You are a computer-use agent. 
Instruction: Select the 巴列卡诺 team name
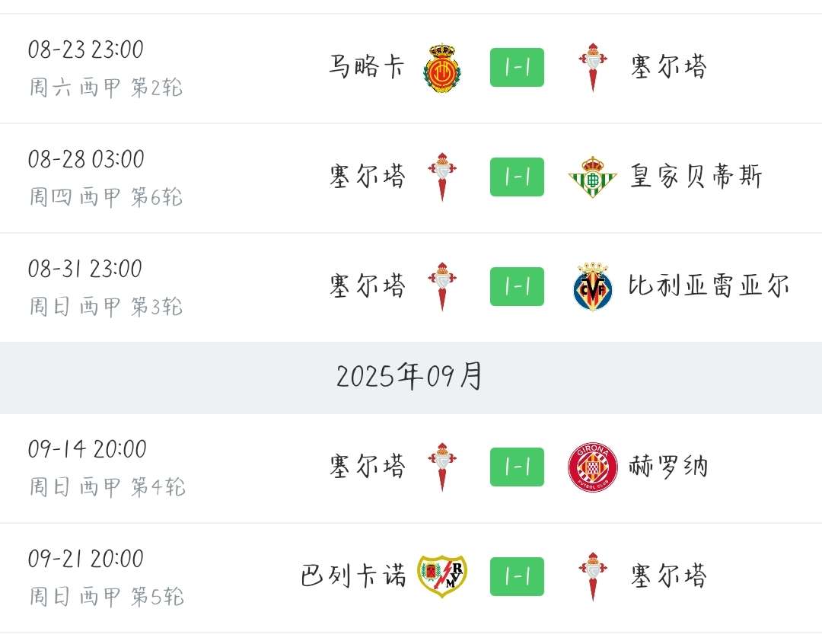pyautogui.click(x=354, y=575)
